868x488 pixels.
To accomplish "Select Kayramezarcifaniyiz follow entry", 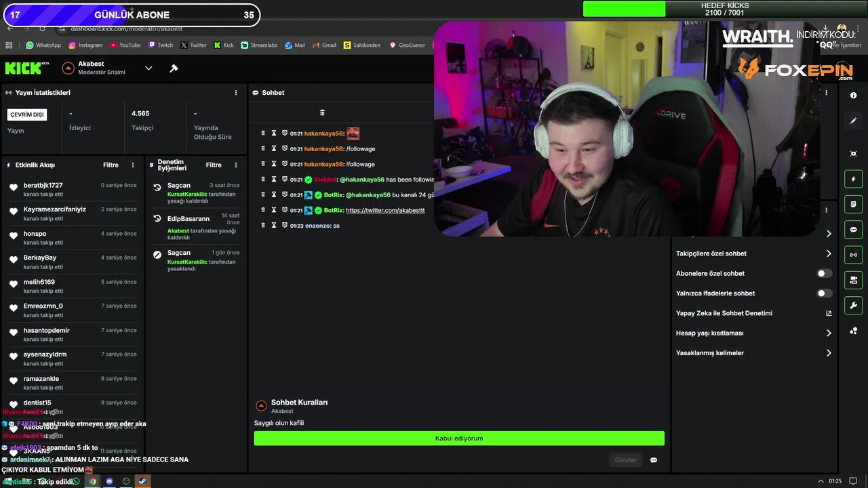I will [73, 213].
